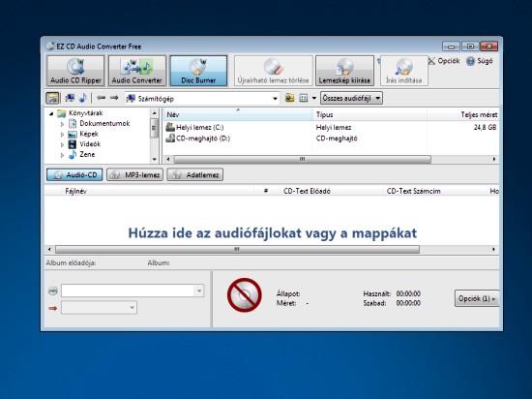Viewport: 532px width, 399px height.
Task: Click the track number # column header
Action: pyautogui.click(x=266, y=191)
